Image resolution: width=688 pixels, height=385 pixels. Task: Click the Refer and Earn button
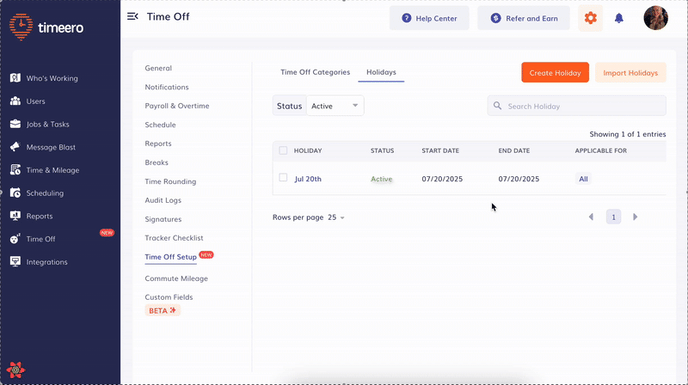[x=523, y=18]
